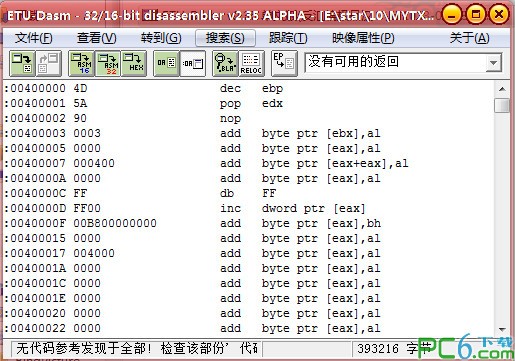Image resolution: width=515 pixels, height=361 pixels.
Task: Click the vertical scrollbar thumb
Action: click(x=502, y=105)
